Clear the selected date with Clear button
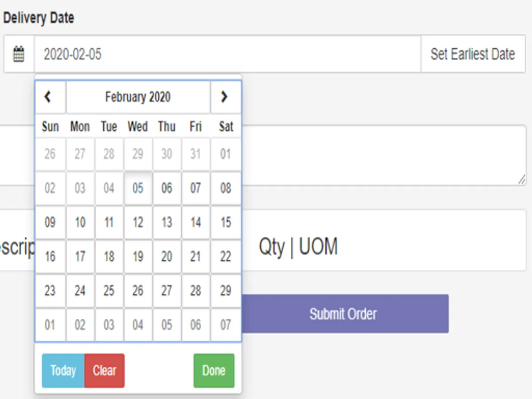The width and height of the screenshot is (532, 399). (x=105, y=370)
